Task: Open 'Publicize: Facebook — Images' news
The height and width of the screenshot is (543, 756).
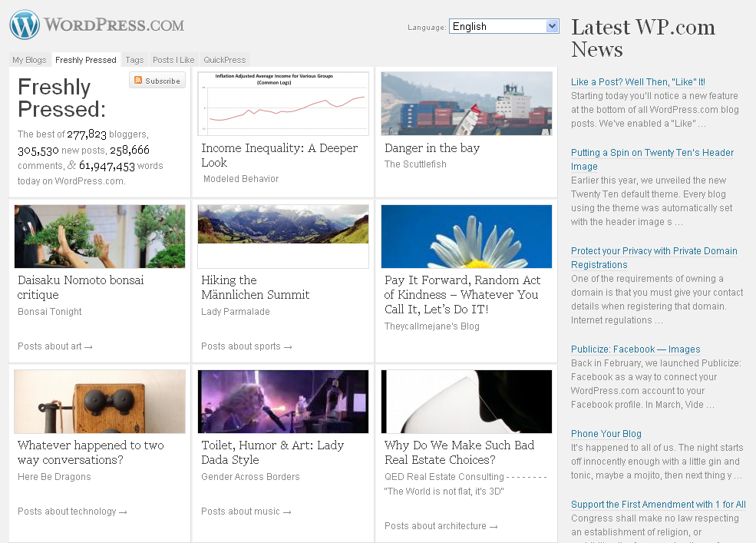Action: (636, 349)
